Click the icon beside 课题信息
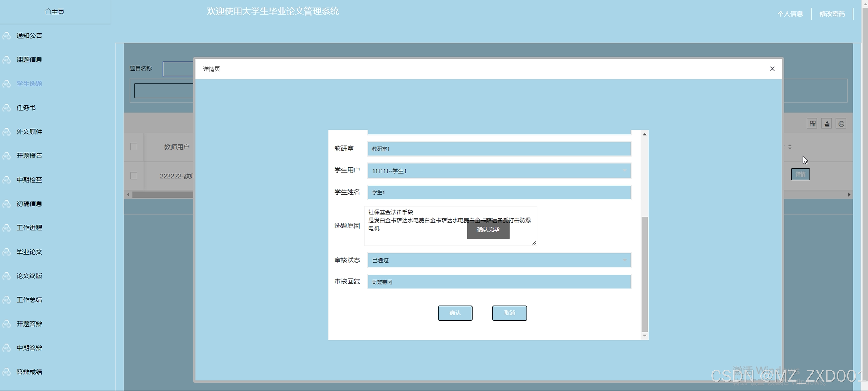The image size is (868, 391). [x=6, y=60]
